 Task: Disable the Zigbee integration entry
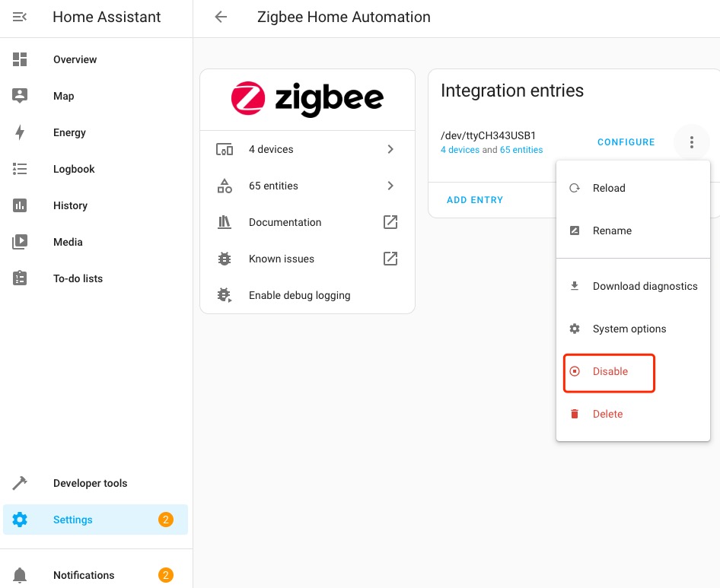(x=609, y=371)
